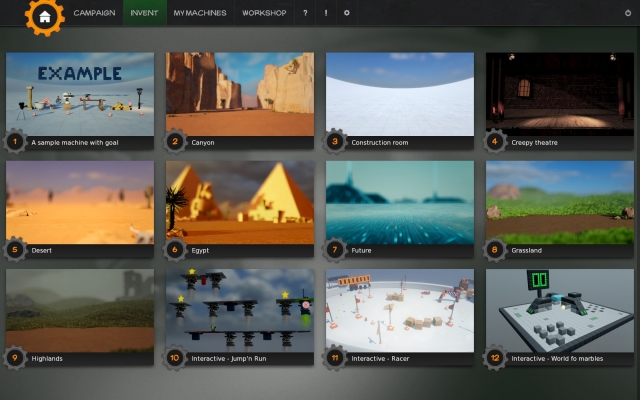Viewport: 640px width, 400px height.
Task: Open My Machines section
Action: pyautogui.click(x=199, y=13)
